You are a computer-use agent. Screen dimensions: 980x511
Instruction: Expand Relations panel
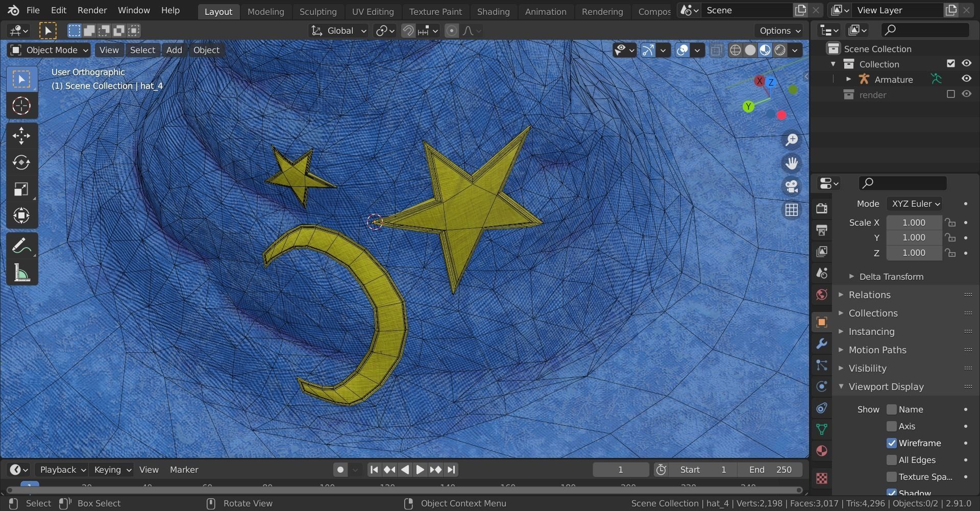841,295
